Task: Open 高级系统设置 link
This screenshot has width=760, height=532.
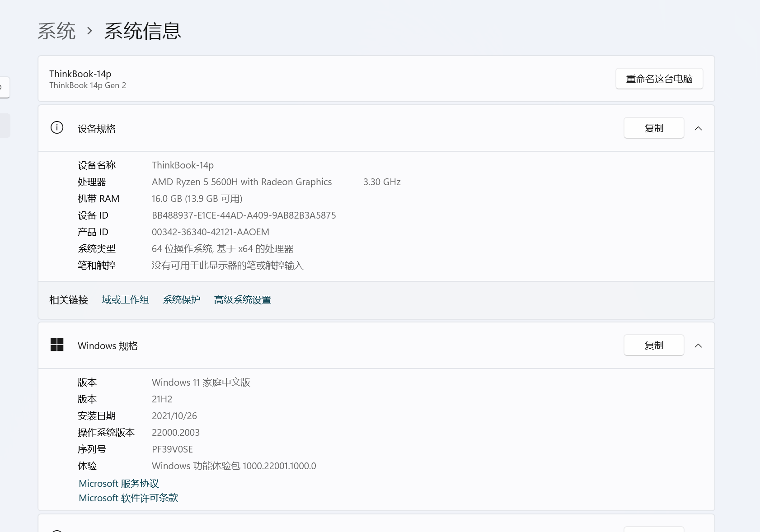Action: click(x=243, y=300)
